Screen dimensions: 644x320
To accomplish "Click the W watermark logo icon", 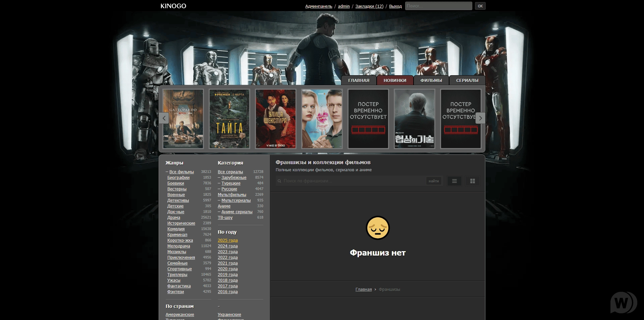I will (623, 303).
